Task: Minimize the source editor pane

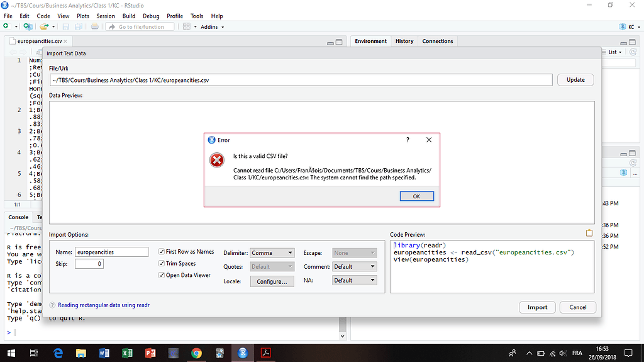Action: tap(330, 42)
